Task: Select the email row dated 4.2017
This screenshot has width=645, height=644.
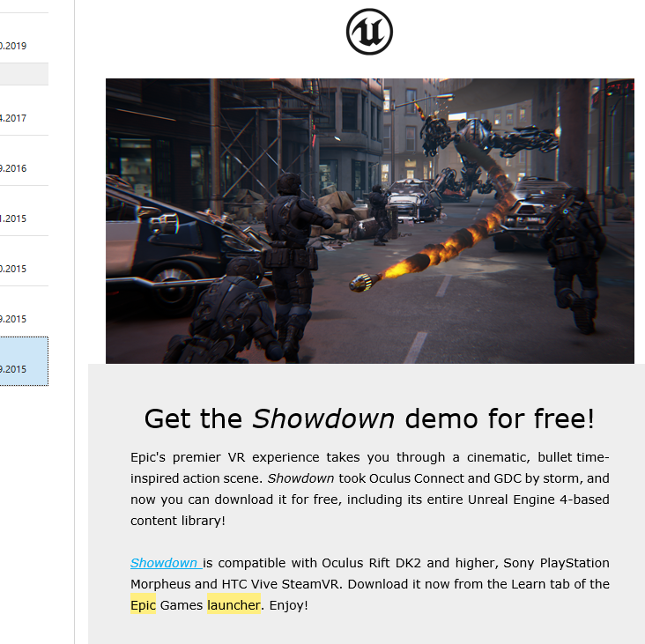Action: [24, 110]
